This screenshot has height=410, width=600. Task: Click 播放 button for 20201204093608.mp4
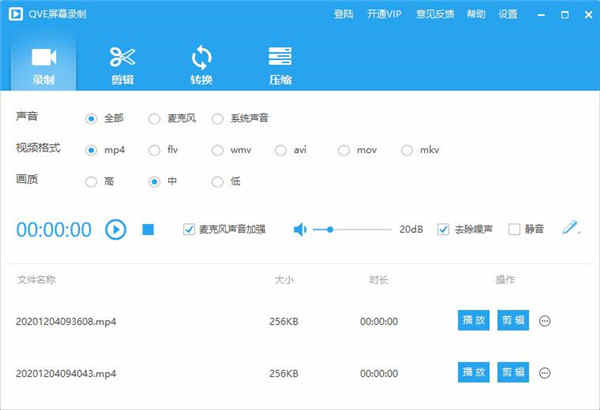[474, 320]
